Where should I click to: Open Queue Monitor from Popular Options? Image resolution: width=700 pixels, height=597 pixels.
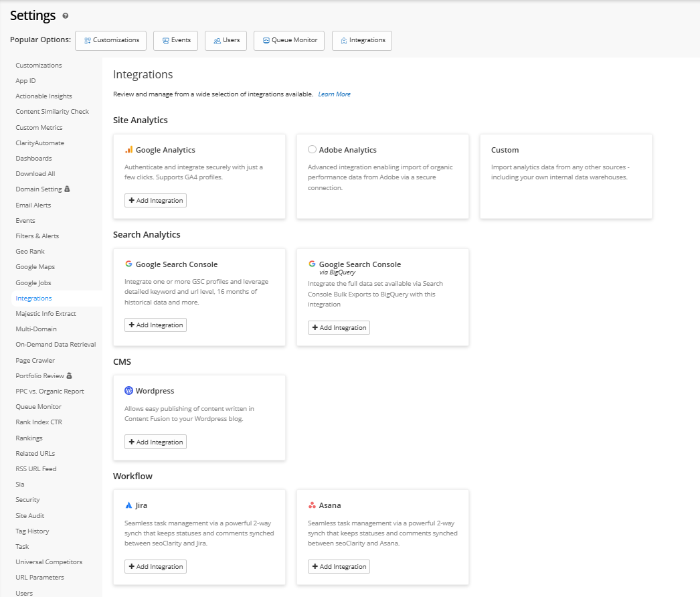289,40
